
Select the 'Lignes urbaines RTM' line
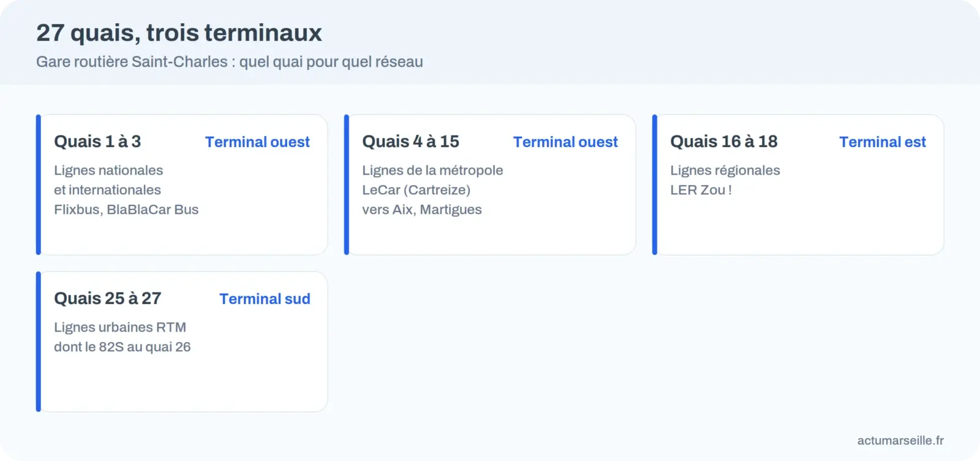(120, 327)
